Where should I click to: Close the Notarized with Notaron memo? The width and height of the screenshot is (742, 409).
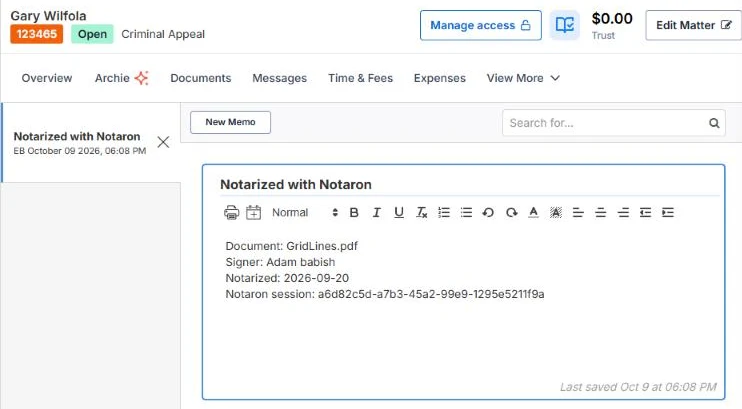tap(163, 142)
